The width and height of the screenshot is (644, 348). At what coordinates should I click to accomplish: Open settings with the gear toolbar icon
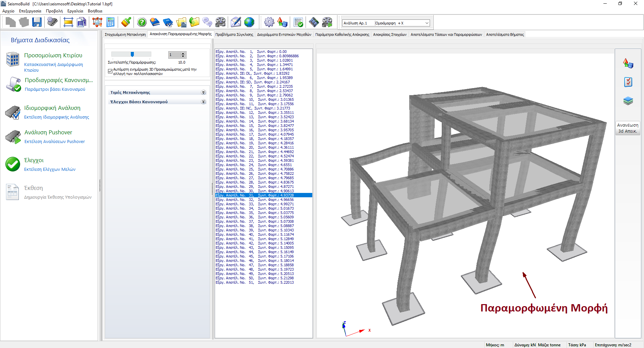coord(269,22)
